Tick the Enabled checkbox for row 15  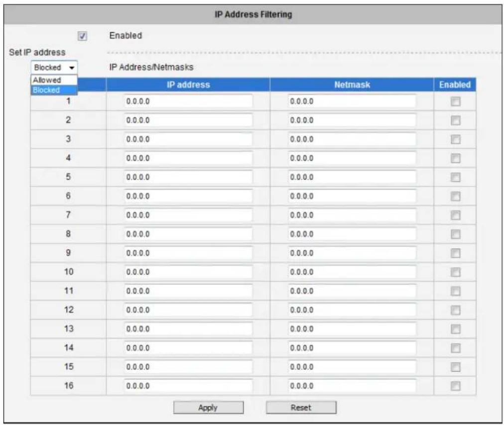point(455,367)
